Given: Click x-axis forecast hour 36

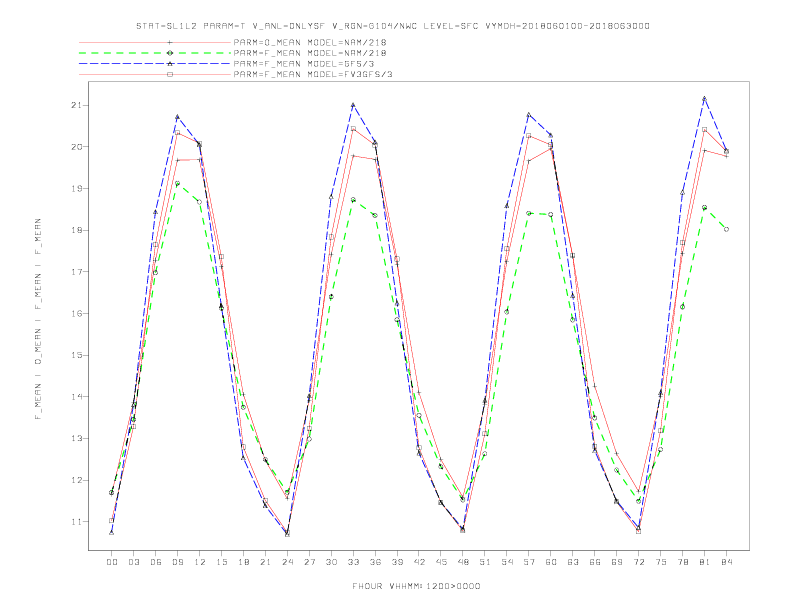Looking at the screenshot, I should (375, 562).
